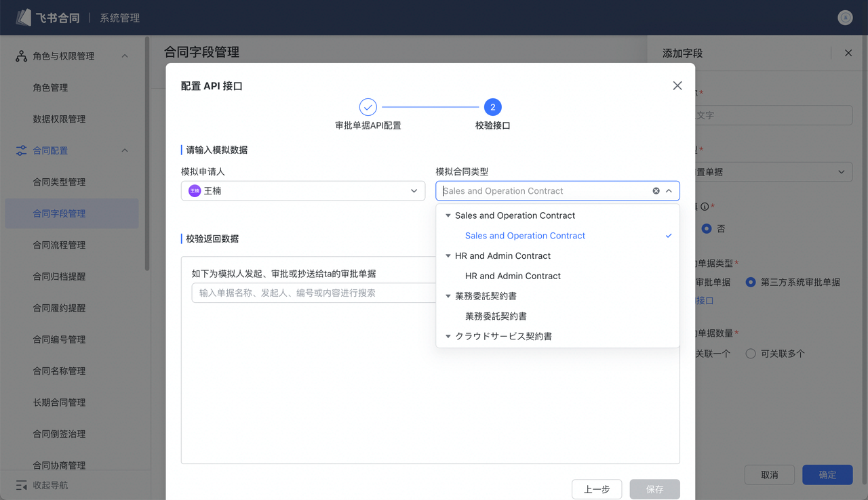Click the contract configuration sliders icon
The width and height of the screenshot is (868, 500).
(21, 150)
